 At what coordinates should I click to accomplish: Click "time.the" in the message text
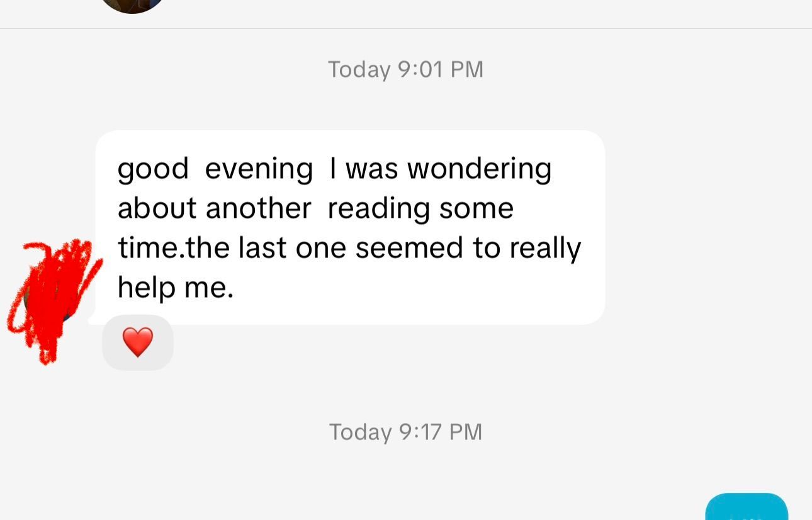click(x=173, y=248)
